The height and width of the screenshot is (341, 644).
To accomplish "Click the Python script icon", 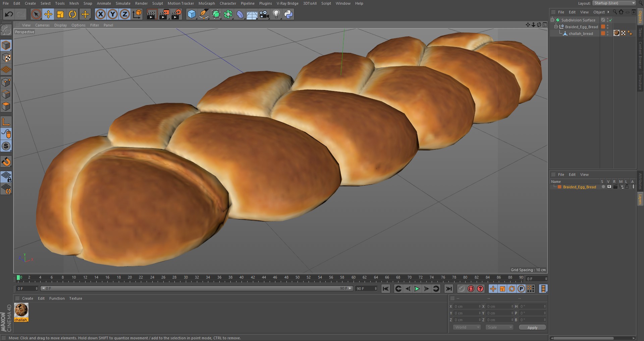I will click(x=288, y=14).
